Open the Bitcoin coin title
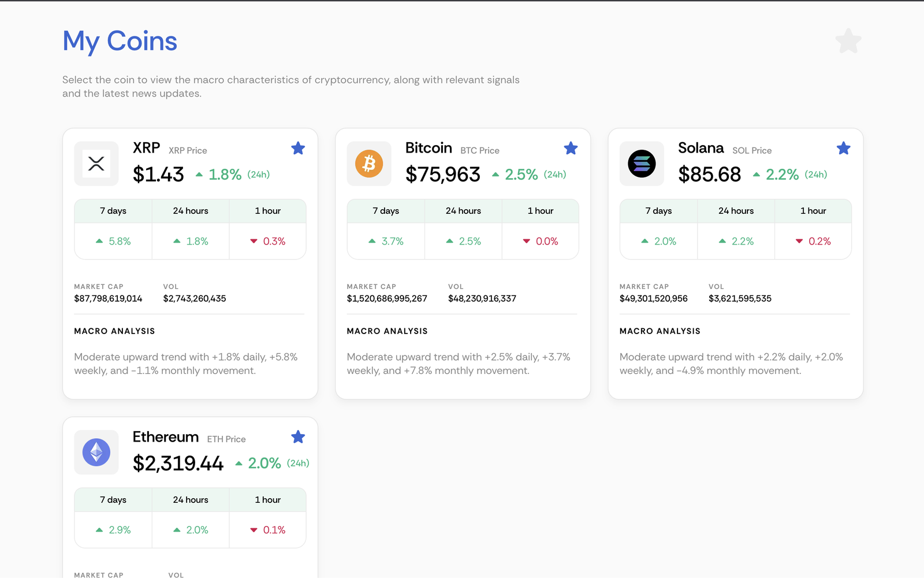The height and width of the screenshot is (578, 924). click(x=429, y=148)
